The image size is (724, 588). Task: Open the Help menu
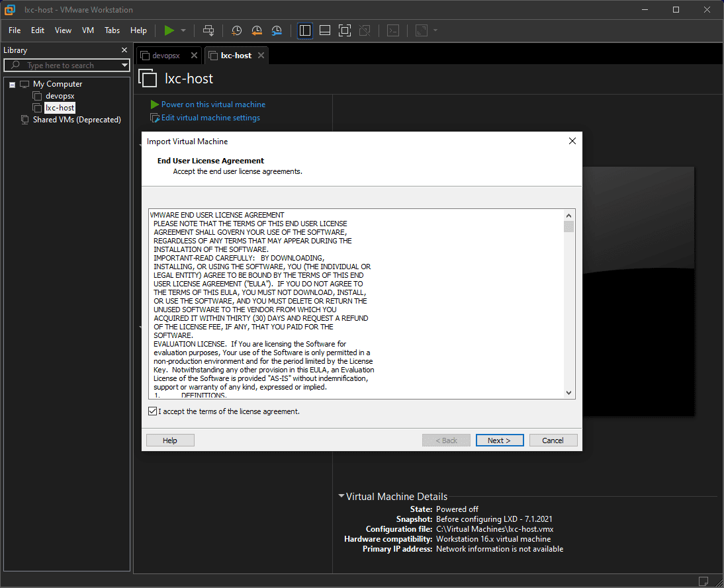coord(138,30)
